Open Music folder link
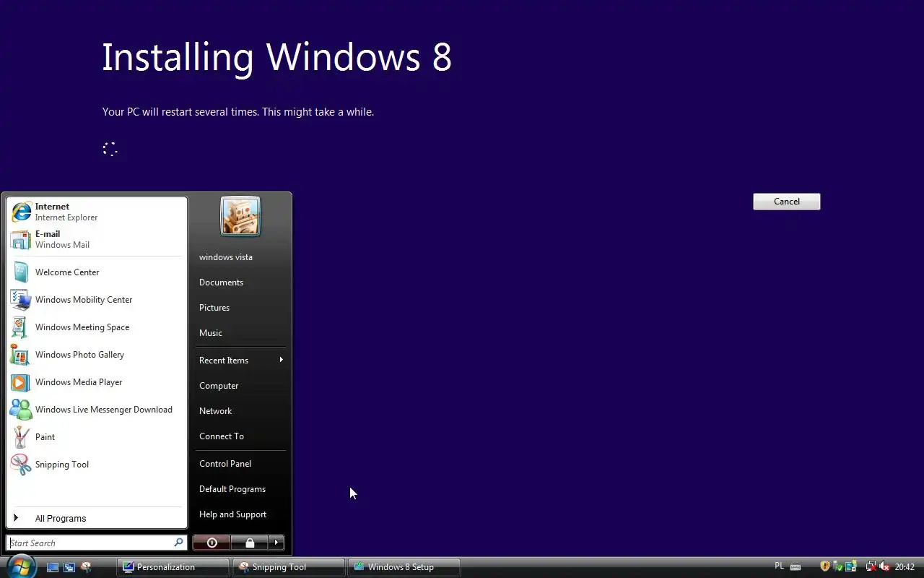 (x=240, y=332)
